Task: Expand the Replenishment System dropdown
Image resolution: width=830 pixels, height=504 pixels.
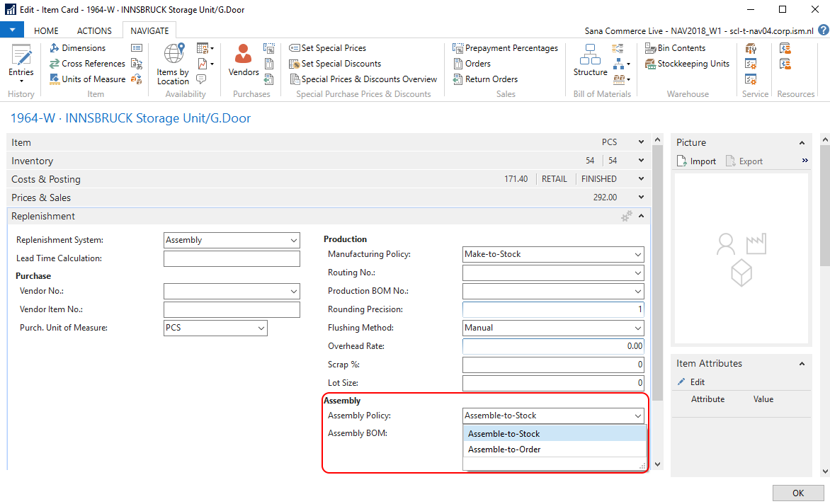Action: (294, 241)
